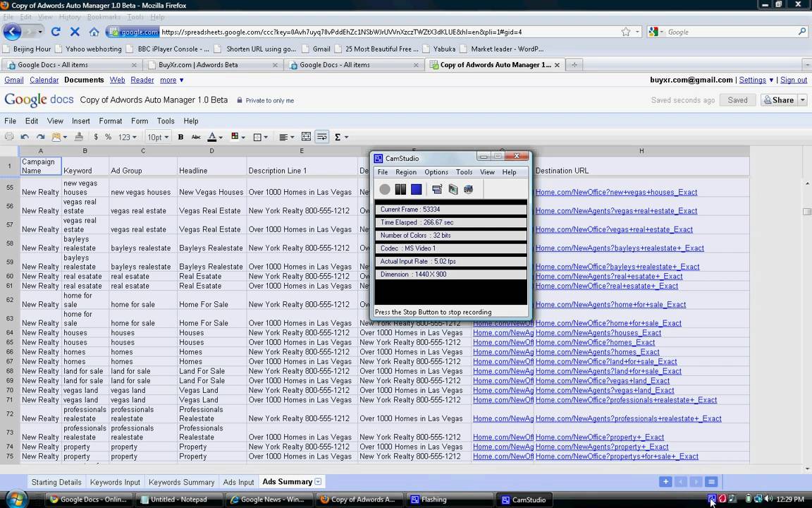
Task: Click the CamStudio Record button
Action: [385, 189]
